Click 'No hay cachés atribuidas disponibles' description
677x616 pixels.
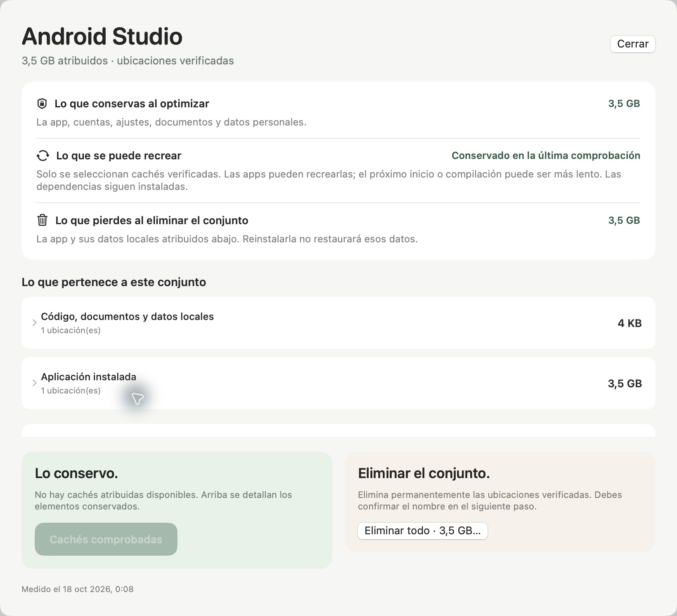(x=163, y=500)
